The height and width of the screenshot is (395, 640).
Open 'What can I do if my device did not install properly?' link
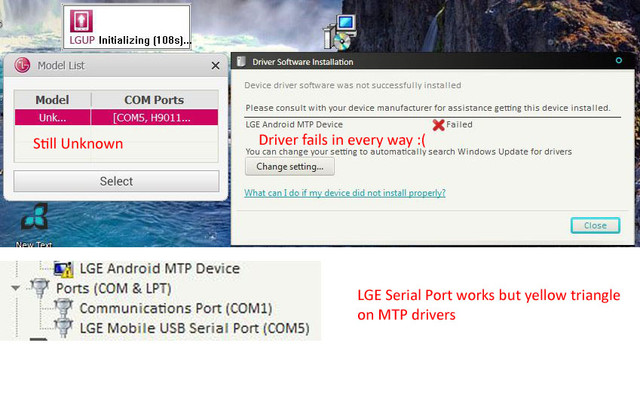345,193
